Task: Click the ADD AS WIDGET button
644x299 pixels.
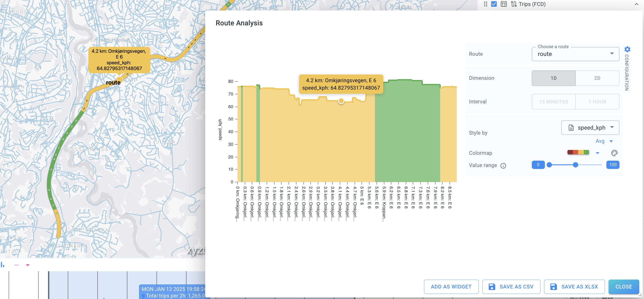Action: (x=451, y=287)
